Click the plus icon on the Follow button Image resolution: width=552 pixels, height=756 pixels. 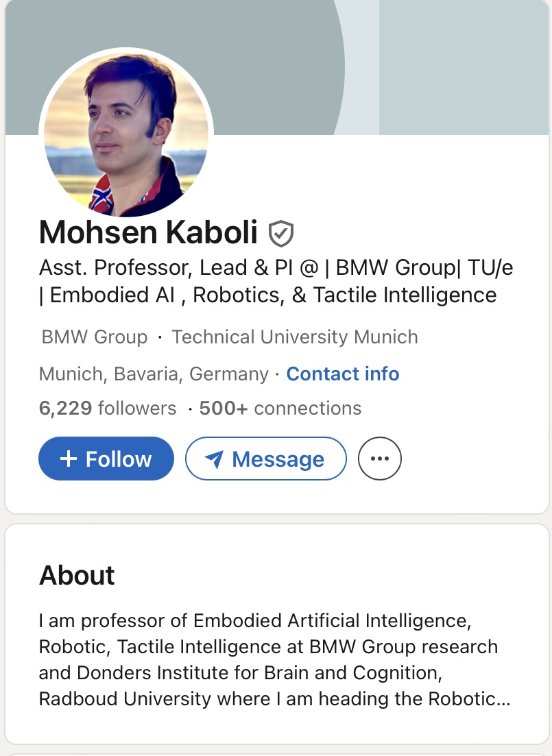pos(69,459)
